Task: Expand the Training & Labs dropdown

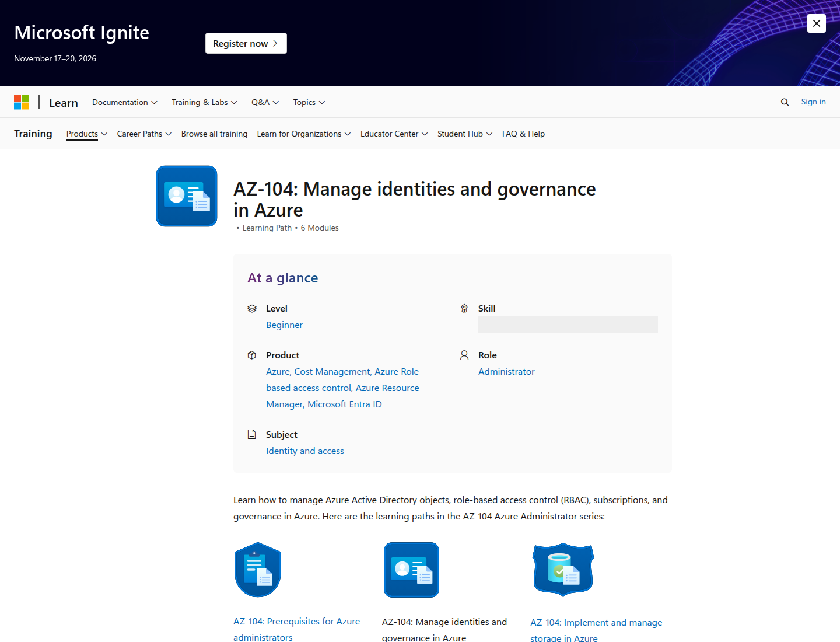Action: (205, 102)
